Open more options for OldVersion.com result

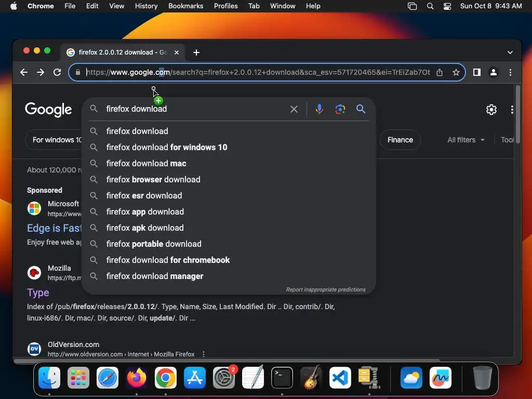pos(204,354)
